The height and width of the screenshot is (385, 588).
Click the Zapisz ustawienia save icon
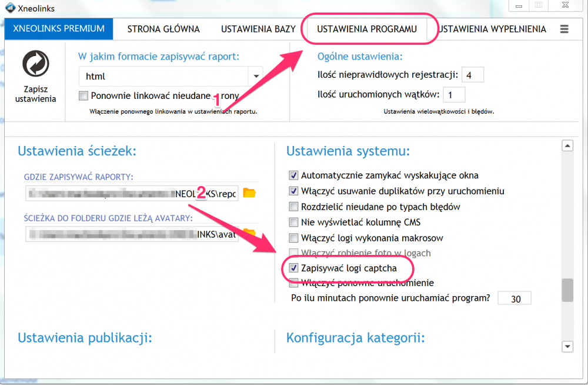point(36,64)
